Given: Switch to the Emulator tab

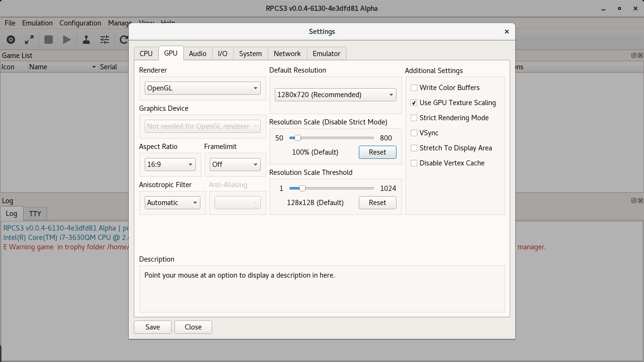Looking at the screenshot, I should (327, 54).
